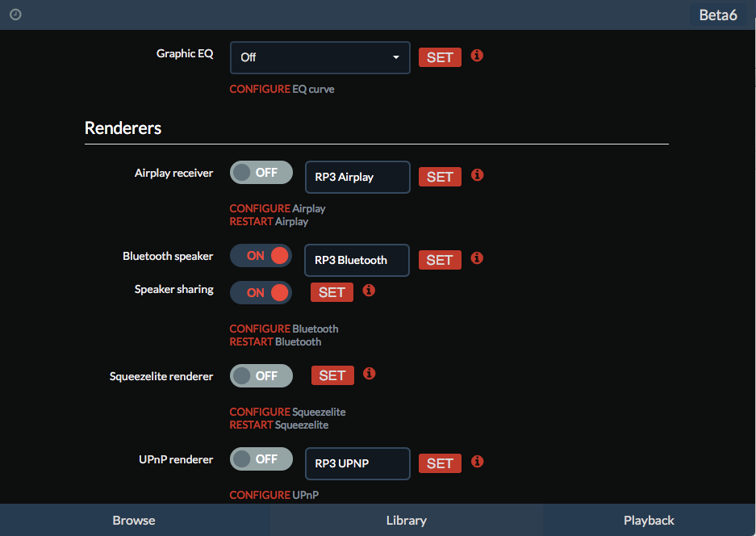This screenshot has height=536, width=756.
Task: Show info for Bluetooth speaker
Action: (477, 258)
